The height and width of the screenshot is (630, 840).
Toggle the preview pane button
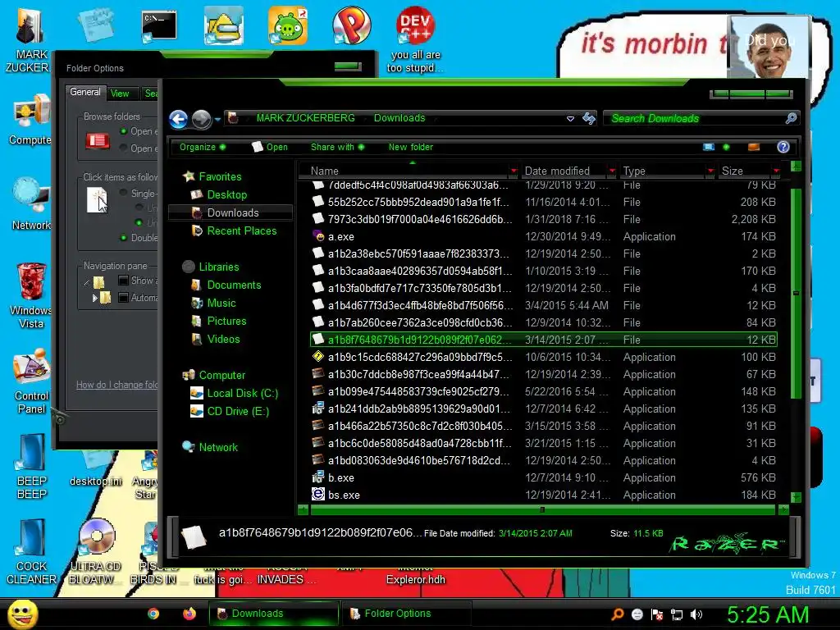(754, 147)
